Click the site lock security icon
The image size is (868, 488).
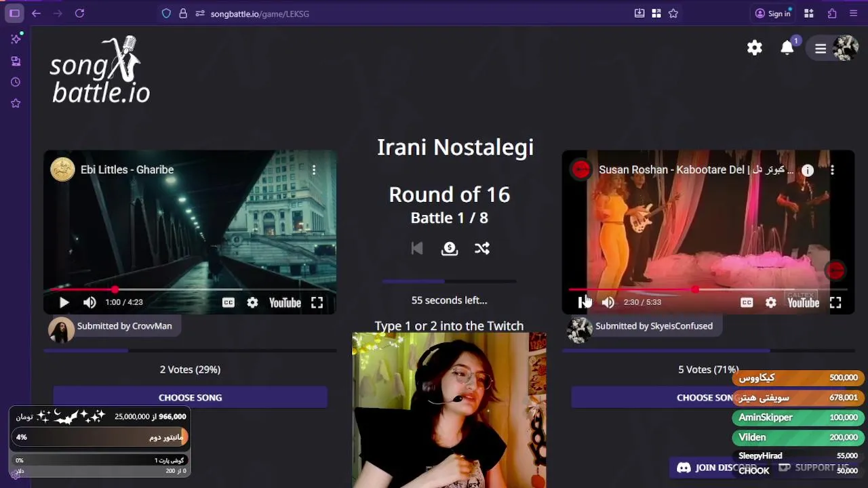(x=183, y=14)
